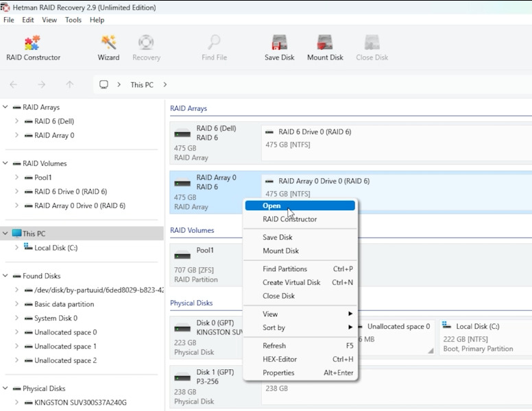Open the File menu
This screenshot has width=532, height=411.
click(8, 20)
